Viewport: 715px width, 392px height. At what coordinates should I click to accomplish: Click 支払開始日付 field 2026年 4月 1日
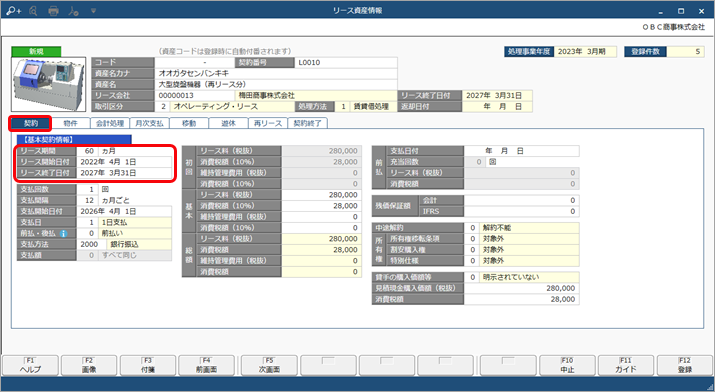[x=124, y=211]
